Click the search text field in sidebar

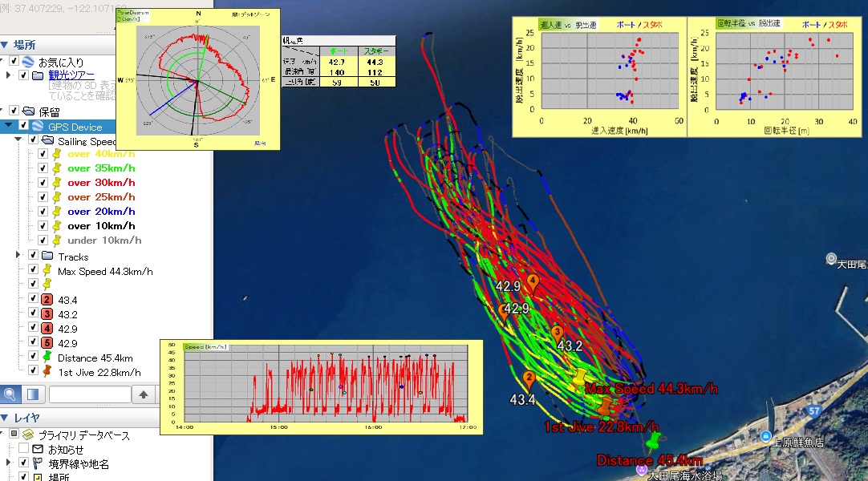(90, 394)
